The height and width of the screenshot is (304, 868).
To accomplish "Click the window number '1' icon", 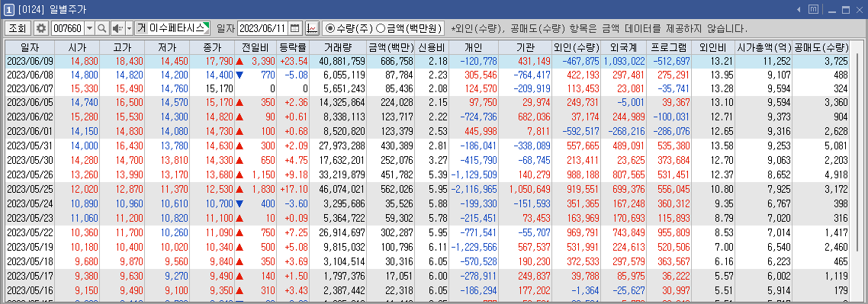I will click(9, 9).
